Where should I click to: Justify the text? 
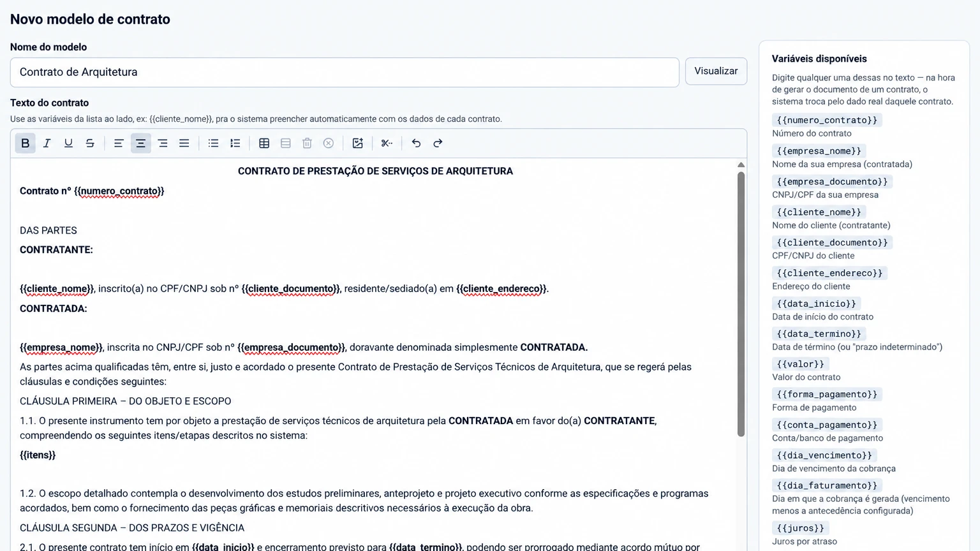click(184, 143)
